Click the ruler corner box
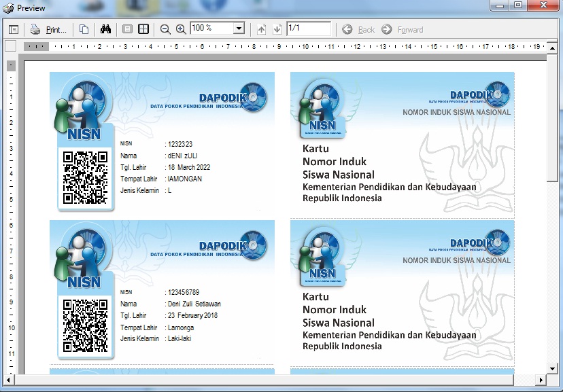This screenshot has height=392, width=563. point(10,46)
